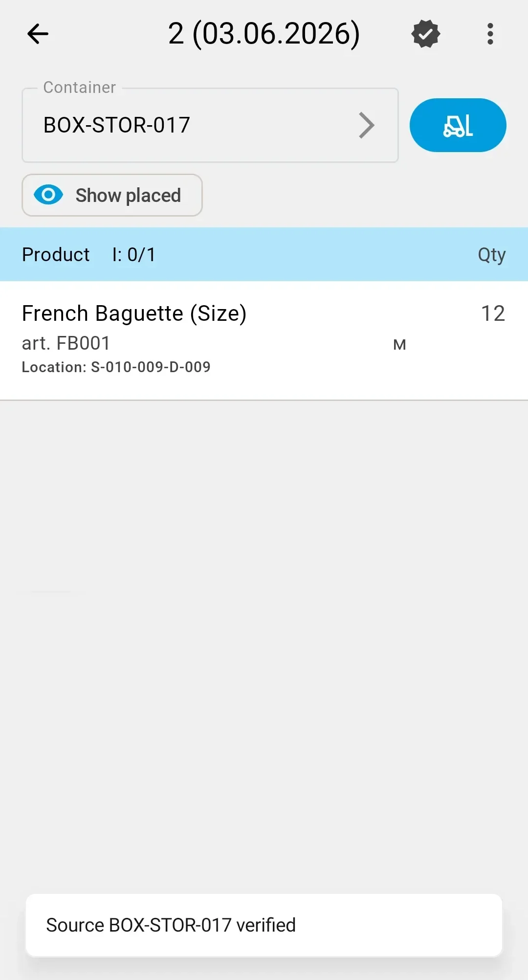Click the Qty column header
Image resolution: width=528 pixels, height=980 pixels.
(x=491, y=255)
